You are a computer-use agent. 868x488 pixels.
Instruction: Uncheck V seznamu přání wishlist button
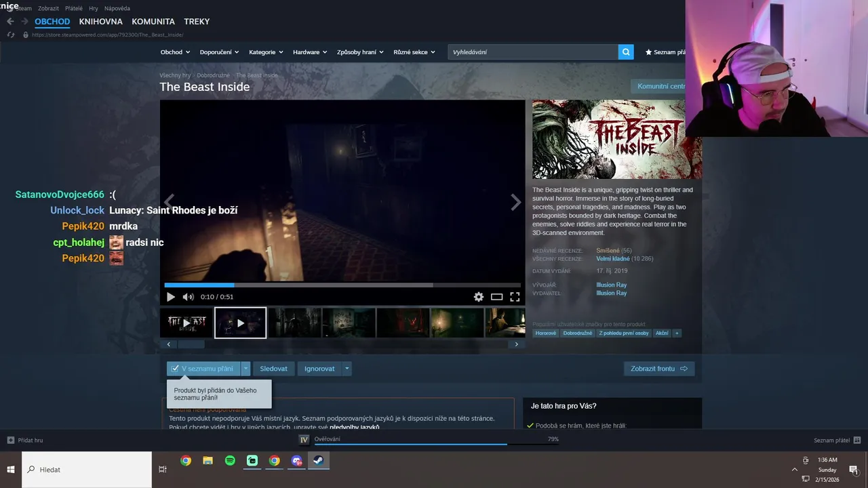point(203,369)
